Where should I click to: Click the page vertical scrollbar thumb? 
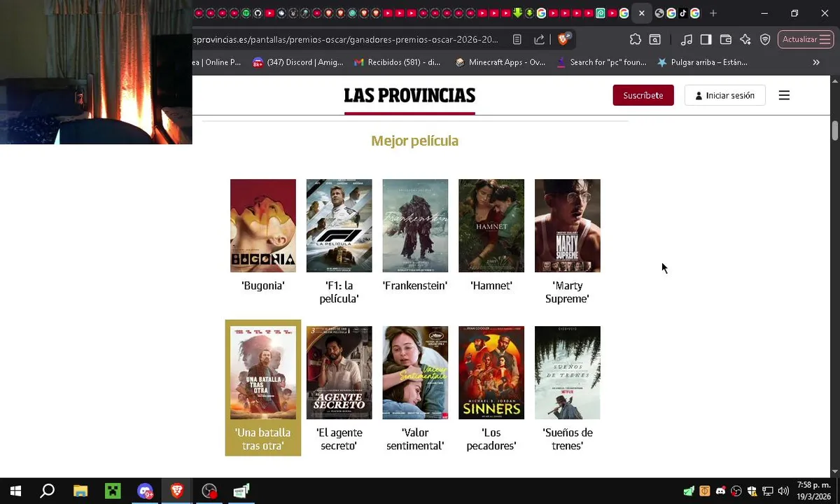[835, 130]
